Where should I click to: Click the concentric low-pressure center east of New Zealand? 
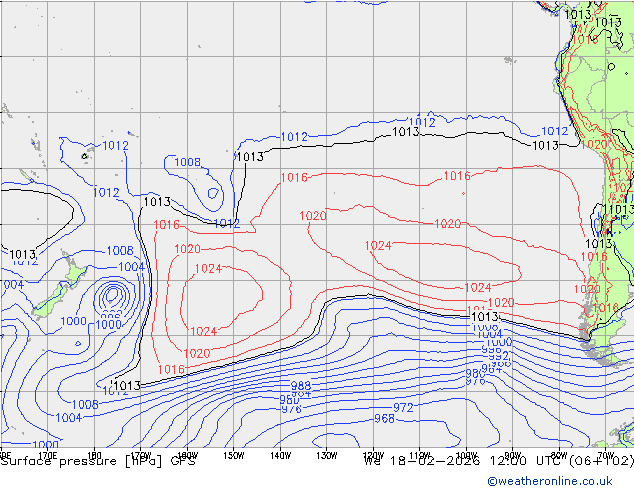click(x=112, y=296)
